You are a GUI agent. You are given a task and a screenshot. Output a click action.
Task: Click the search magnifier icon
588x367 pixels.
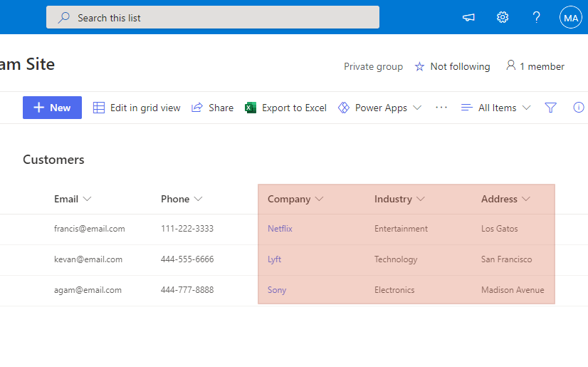[64, 17]
